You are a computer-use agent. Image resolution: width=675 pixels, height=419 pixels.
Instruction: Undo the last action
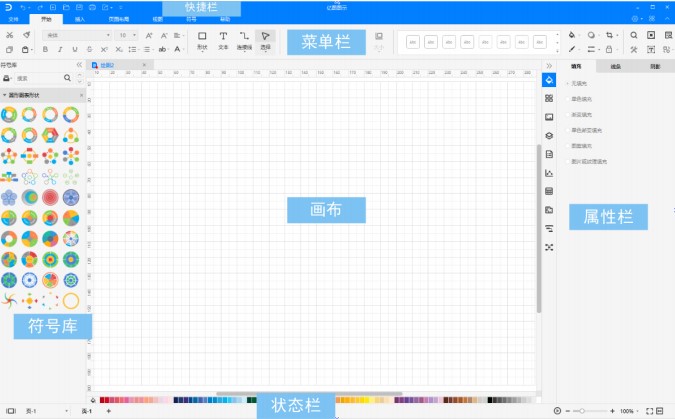(23, 7)
